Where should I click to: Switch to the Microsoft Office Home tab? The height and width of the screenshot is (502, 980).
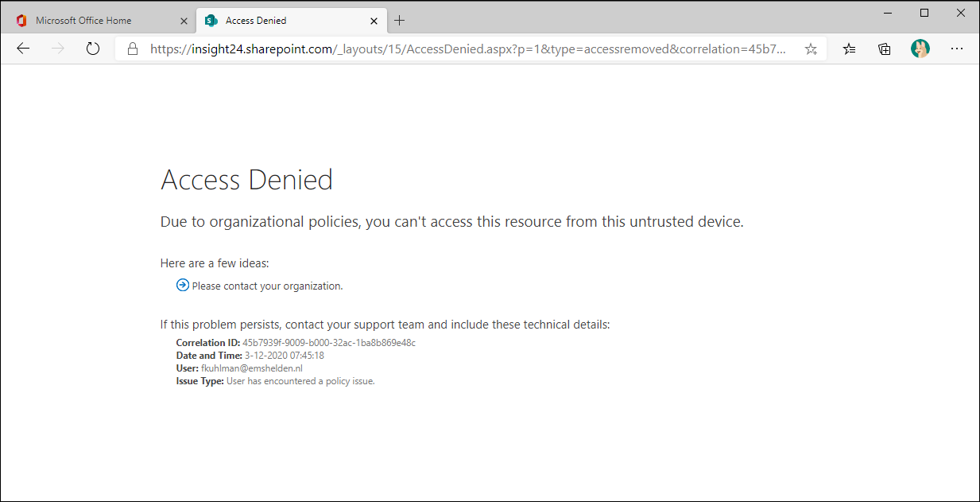tap(83, 21)
